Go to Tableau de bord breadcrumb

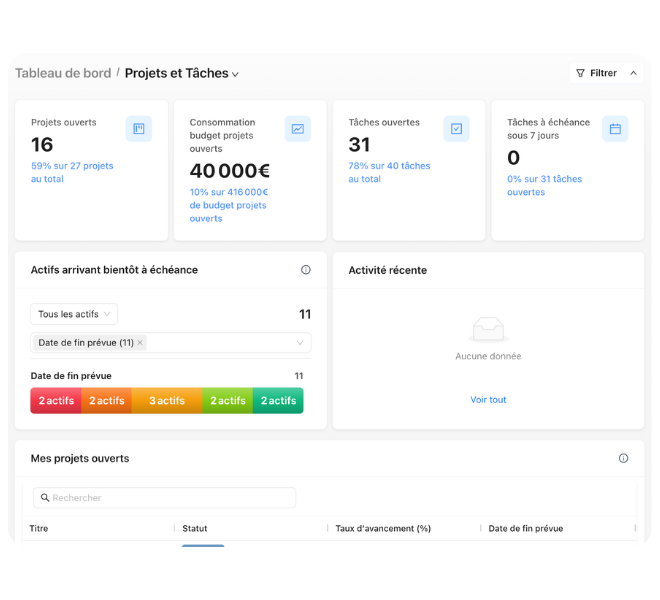tap(63, 73)
